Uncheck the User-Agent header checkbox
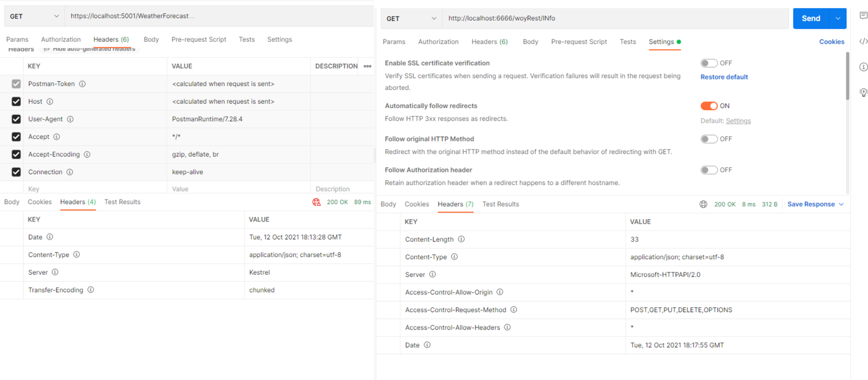The height and width of the screenshot is (380, 868). point(16,119)
